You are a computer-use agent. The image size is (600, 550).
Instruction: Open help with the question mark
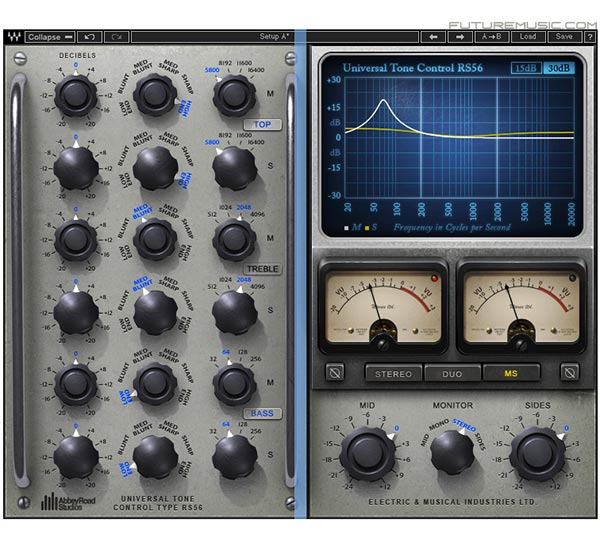pos(590,37)
